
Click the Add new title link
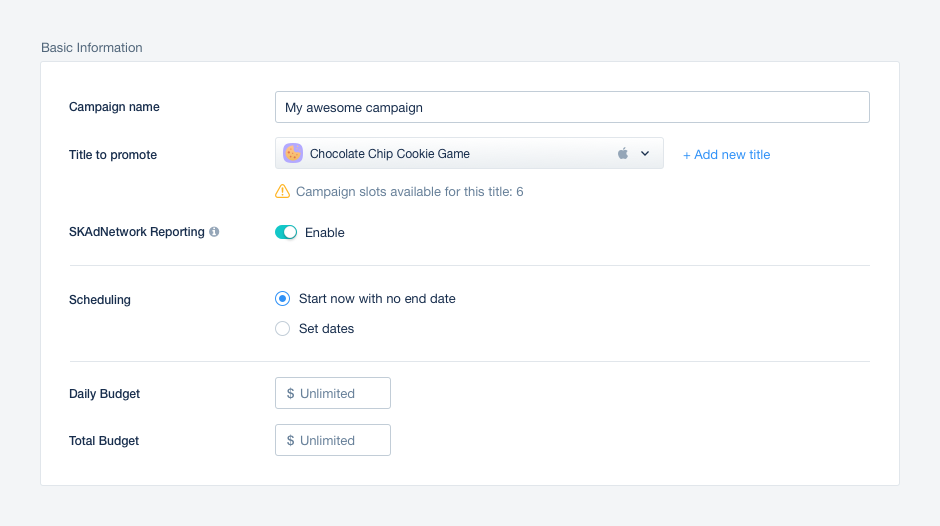(727, 155)
